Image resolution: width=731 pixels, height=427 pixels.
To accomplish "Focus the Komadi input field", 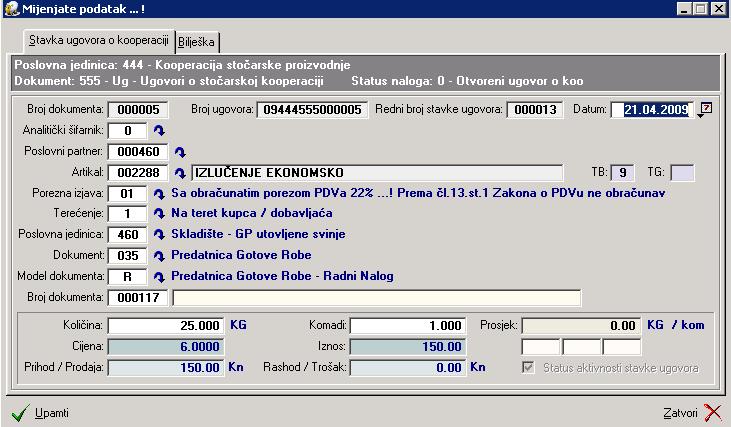I will point(408,326).
